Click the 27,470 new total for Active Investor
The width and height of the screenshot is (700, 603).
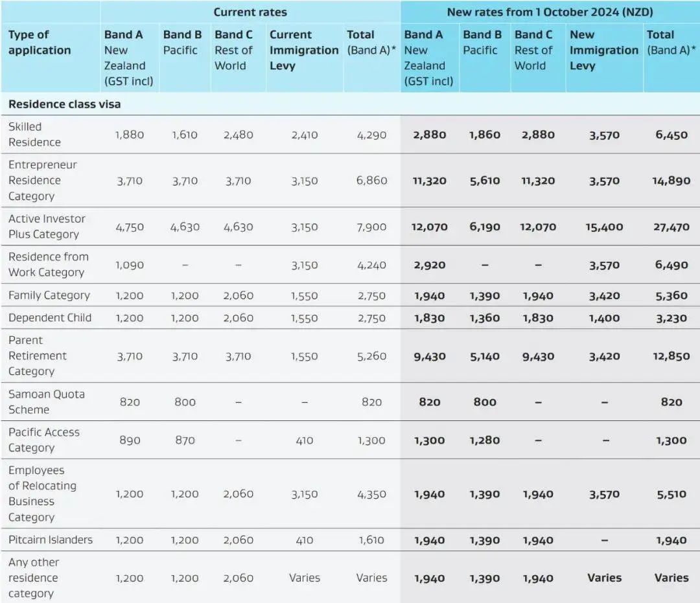pos(671,227)
